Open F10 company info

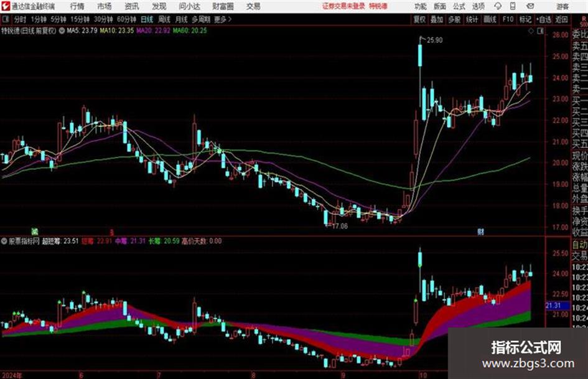click(x=508, y=19)
